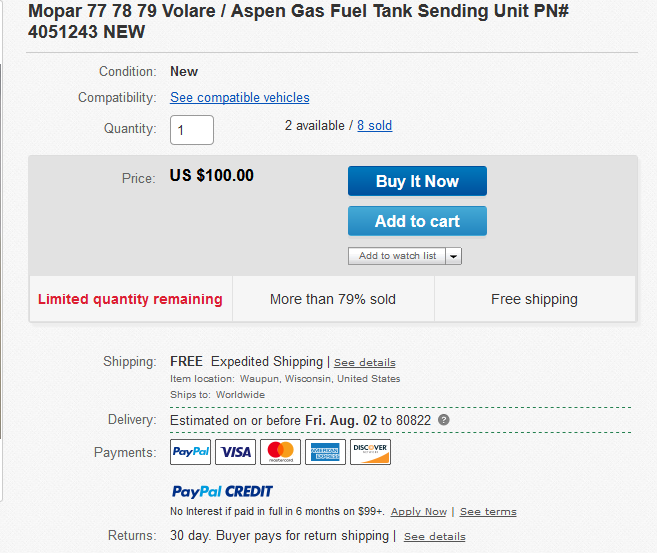Open PayPal Credit See terms link

point(488,512)
